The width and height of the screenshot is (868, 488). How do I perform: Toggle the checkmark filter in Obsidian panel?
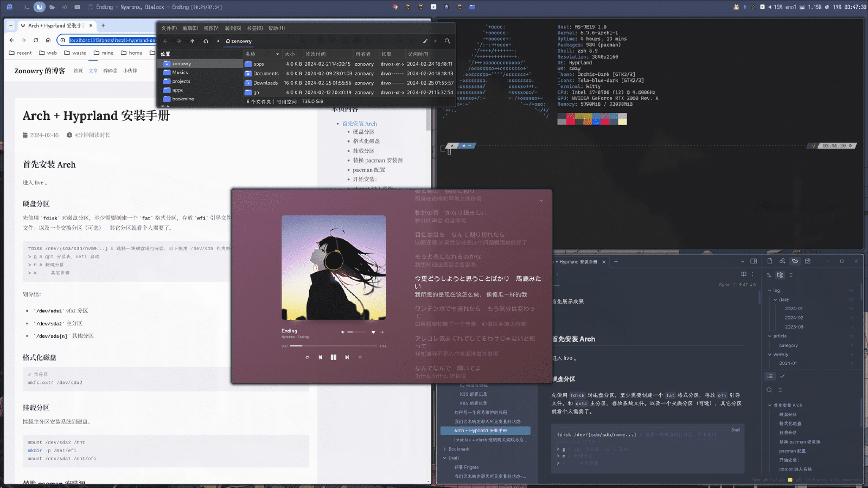tap(783, 376)
